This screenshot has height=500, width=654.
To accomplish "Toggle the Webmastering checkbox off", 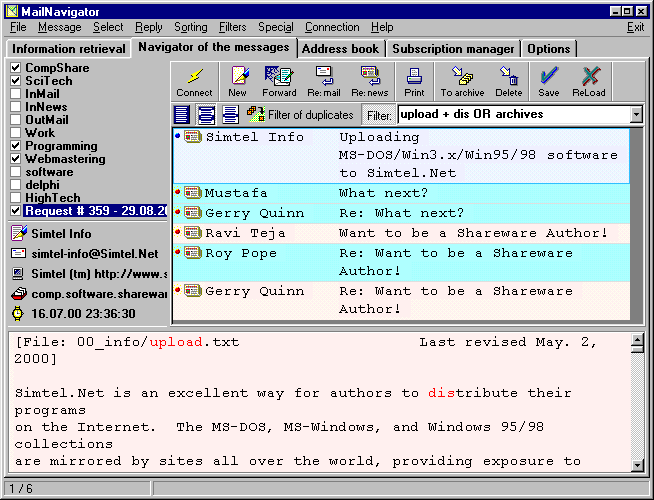I will click(x=15, y=159).
